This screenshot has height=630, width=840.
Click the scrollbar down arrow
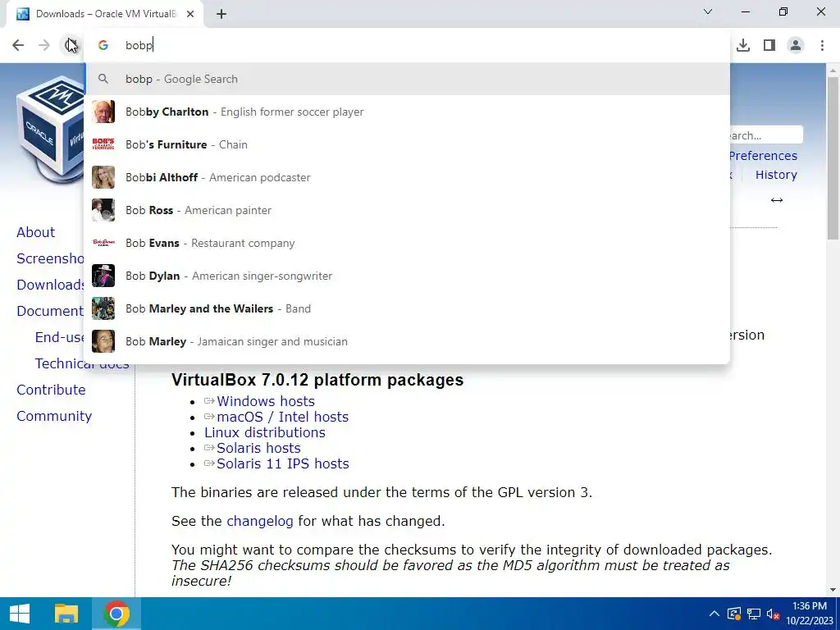pos(833,590)
